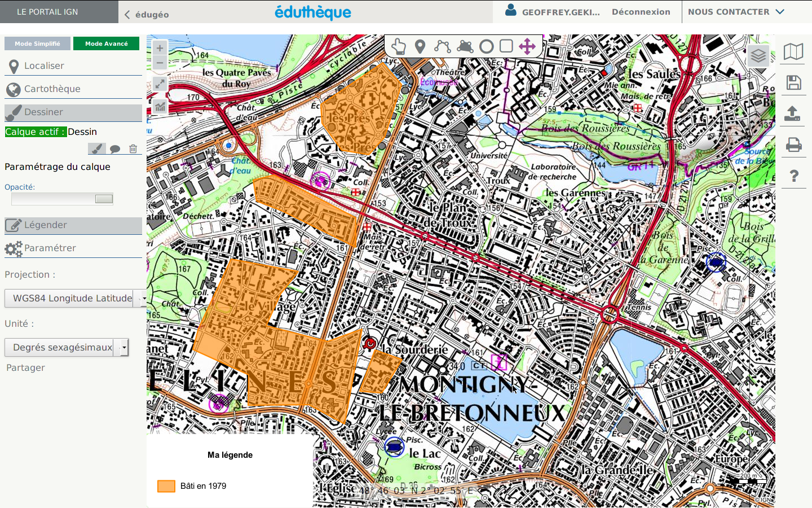Activate the purple move arrows tool
This screenshot has width=812, height=508.
click(527, 46)
